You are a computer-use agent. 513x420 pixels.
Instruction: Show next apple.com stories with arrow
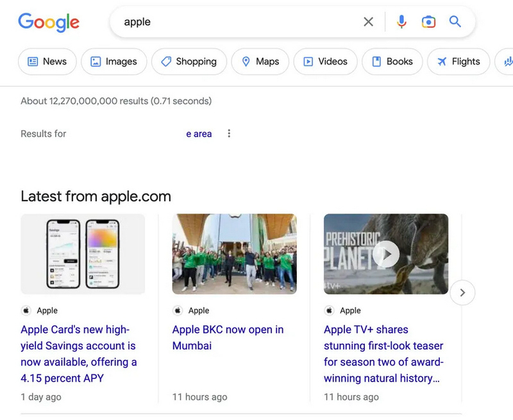point(462,293)
